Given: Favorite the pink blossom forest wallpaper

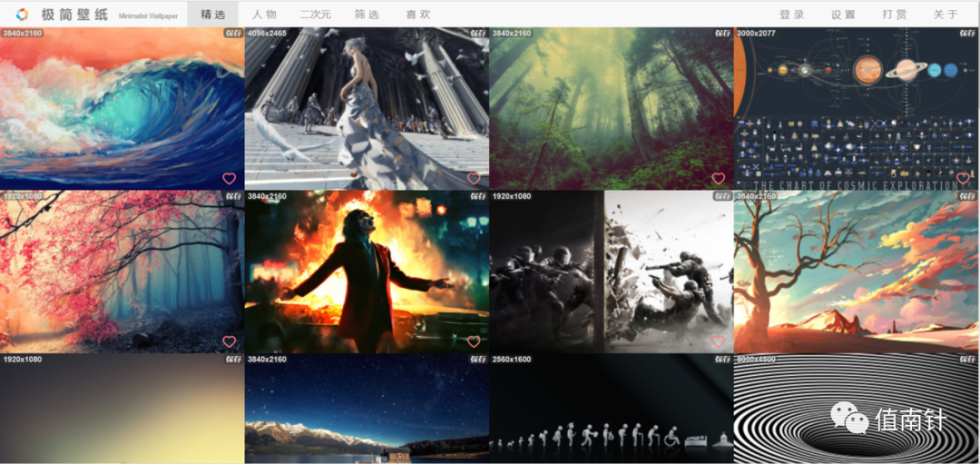Looking at the screenshot, I should [x=230, y=342].
